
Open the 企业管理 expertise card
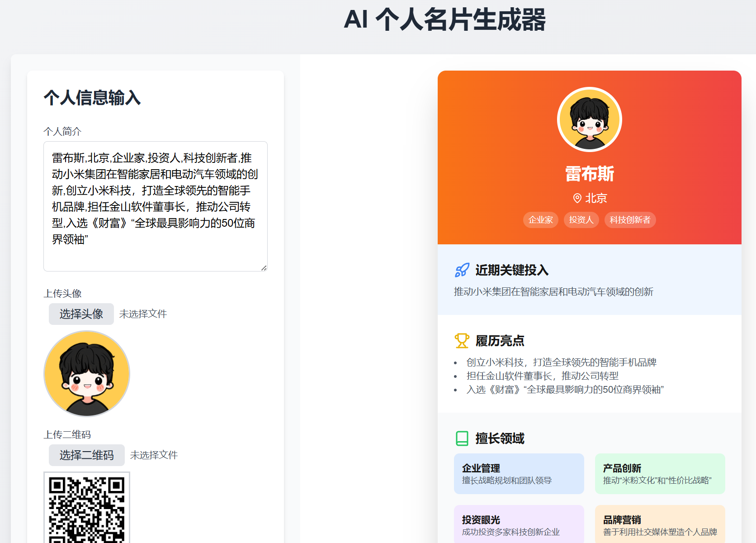[x=519, y=474]
